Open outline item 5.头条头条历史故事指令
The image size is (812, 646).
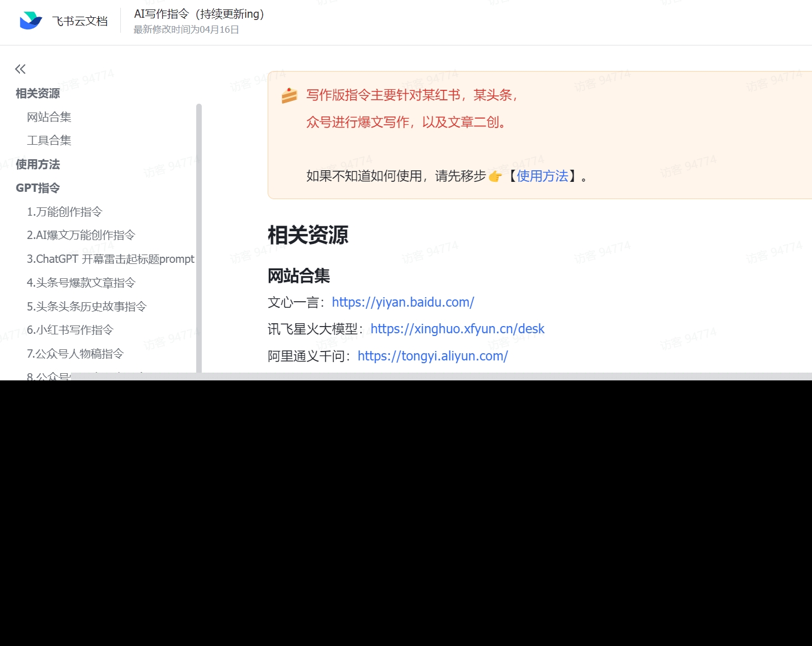click(87, 307)
